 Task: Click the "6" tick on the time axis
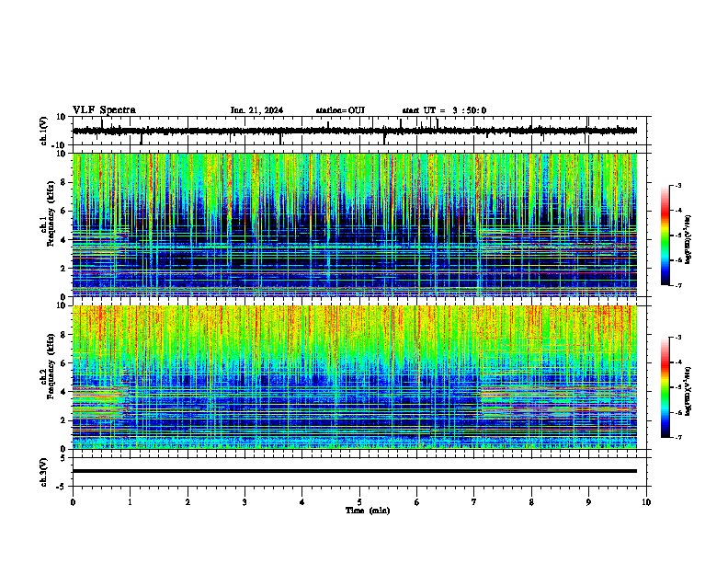tap(417, 502)
